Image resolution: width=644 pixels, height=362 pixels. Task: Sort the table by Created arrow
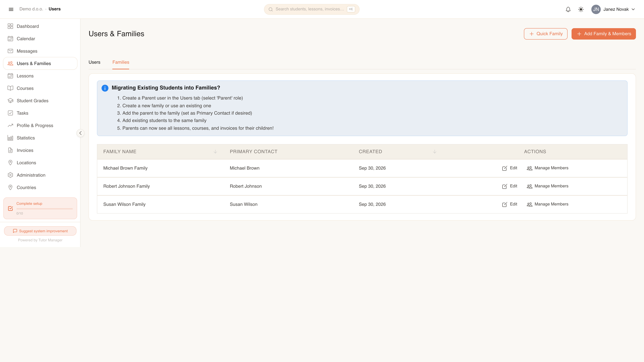(435, 152)
